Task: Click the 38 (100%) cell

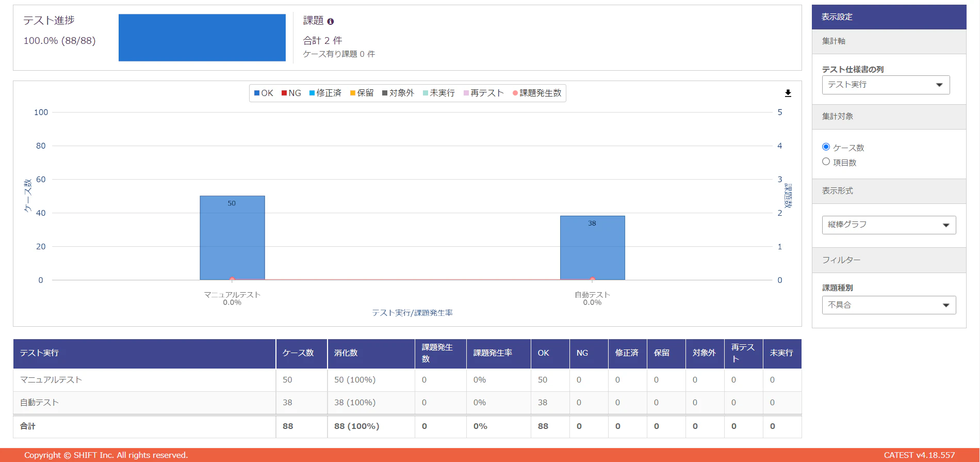Action: [x=371, y=403]
